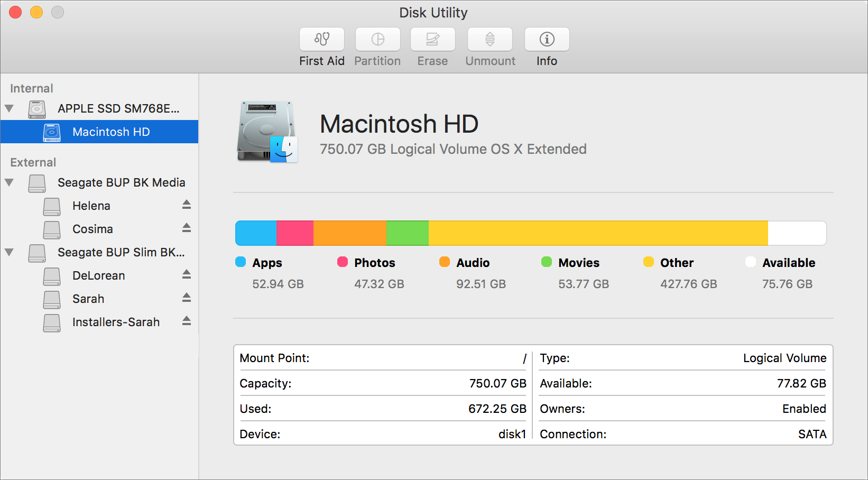This screenshot has height=480, width=868.
Task: Click the DeLorean volume icon
Action: tap(52, 276)
